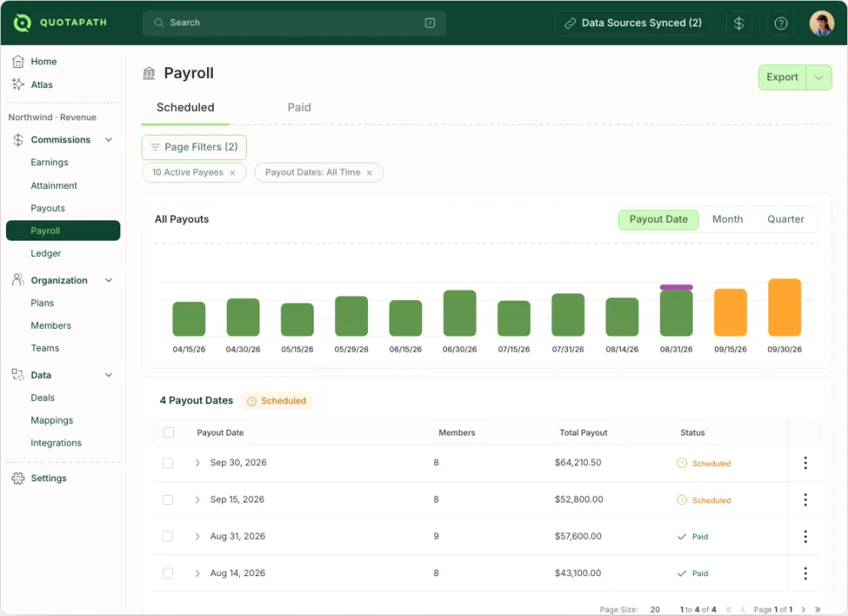The image size is (848, 616).
Task: Click the search magnifier icon
Action: coord(159,23)
